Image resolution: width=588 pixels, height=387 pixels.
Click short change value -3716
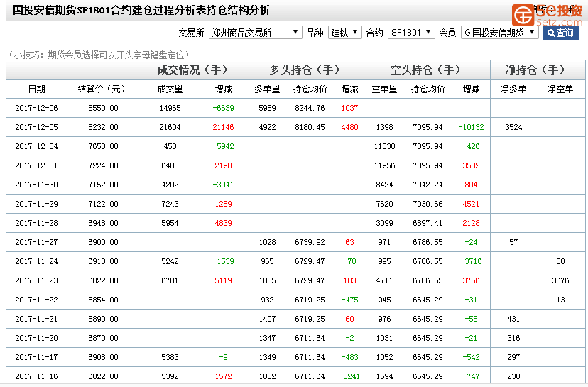click(471, 261)
